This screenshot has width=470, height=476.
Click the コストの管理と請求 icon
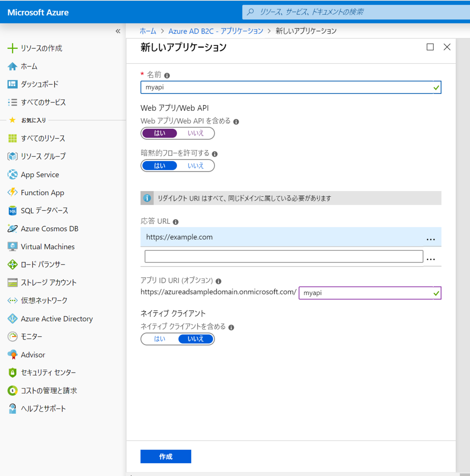pyautogui.click(x=12, y=391)
